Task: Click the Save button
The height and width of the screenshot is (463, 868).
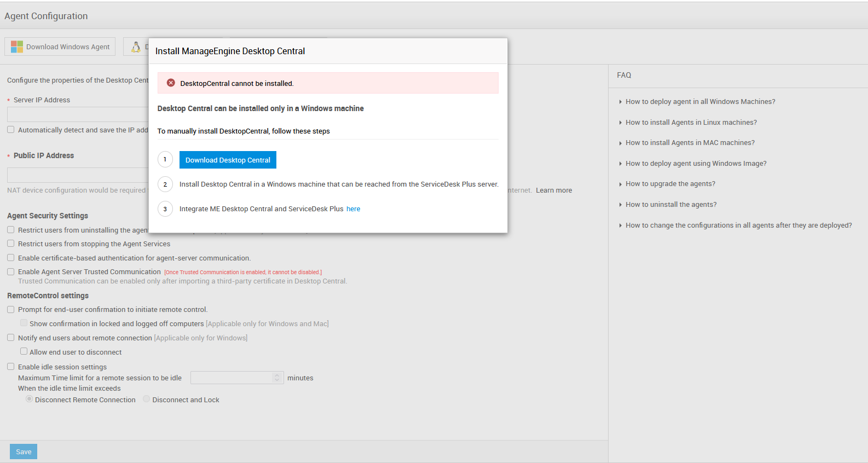Action: (24, 452)
